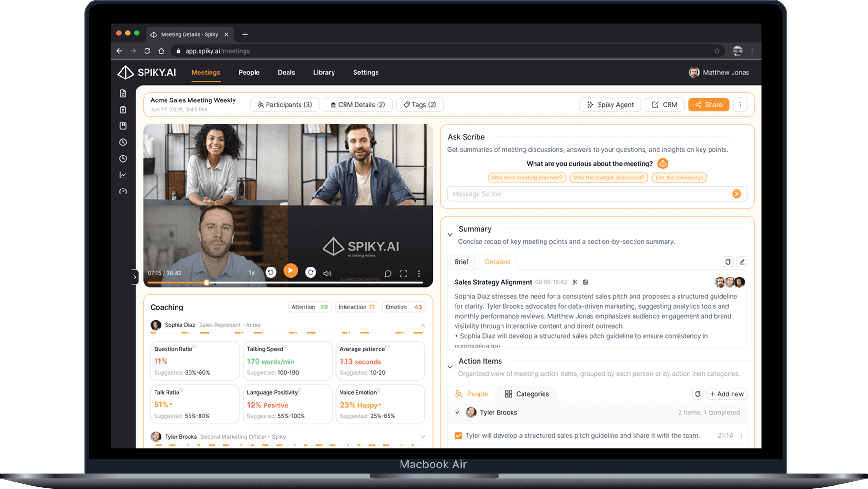Viewport: 868px width, 489px height.
Task: Collapse the Action Items section
Action: pos(450,367)
